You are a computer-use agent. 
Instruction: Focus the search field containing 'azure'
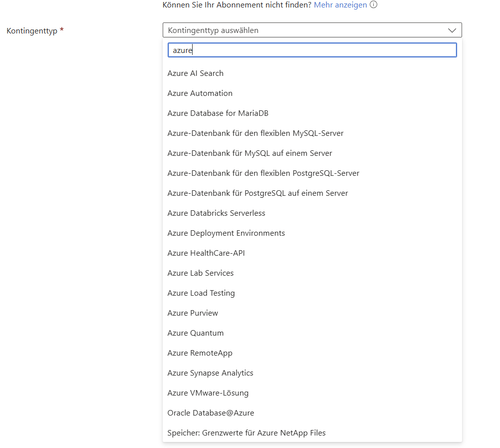[312, 50]
